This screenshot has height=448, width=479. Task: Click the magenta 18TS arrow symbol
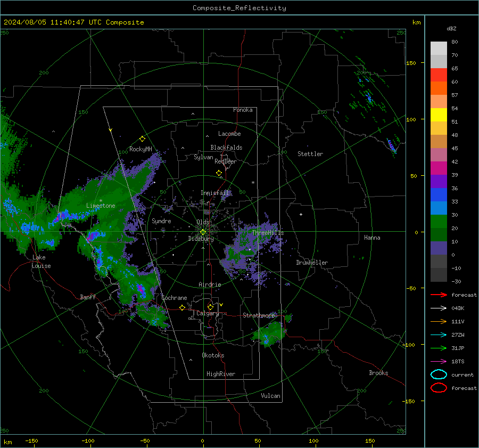coord(439,362)
